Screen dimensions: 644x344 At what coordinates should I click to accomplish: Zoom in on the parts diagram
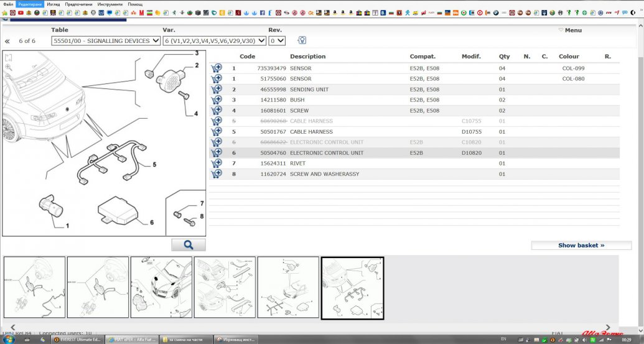[8, 67]
